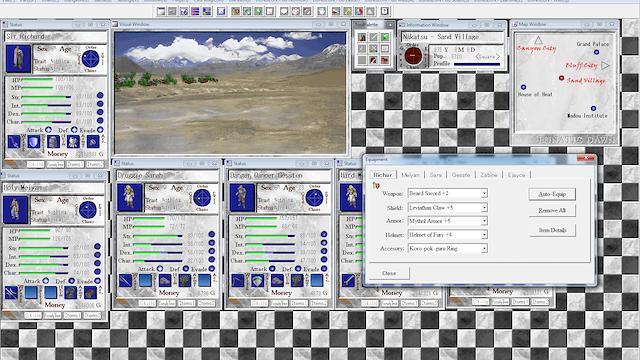Click Sir Richard's helmet slot icon
This screenshot has width=640, height=360.
point(53,142)
